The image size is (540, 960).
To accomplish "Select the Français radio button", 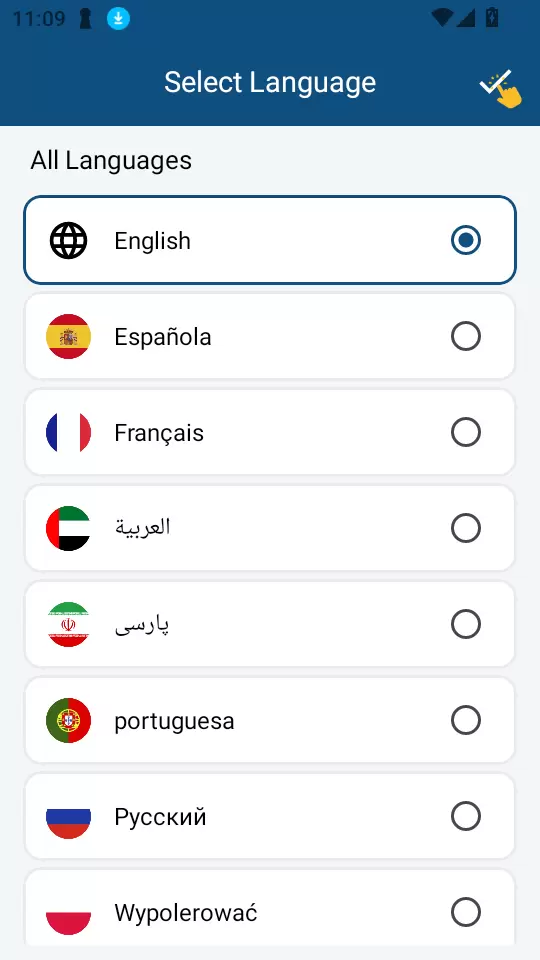I will (x=466, y=433).
